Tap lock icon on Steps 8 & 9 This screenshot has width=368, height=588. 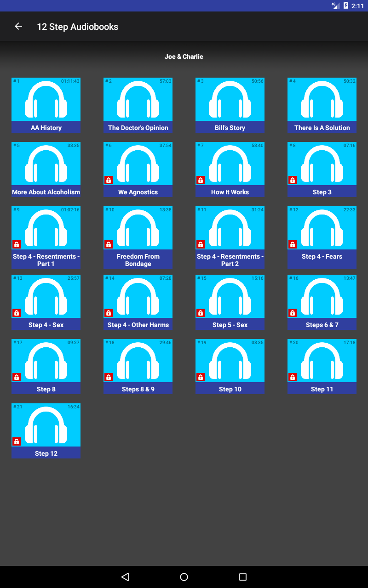pos(109,377)
